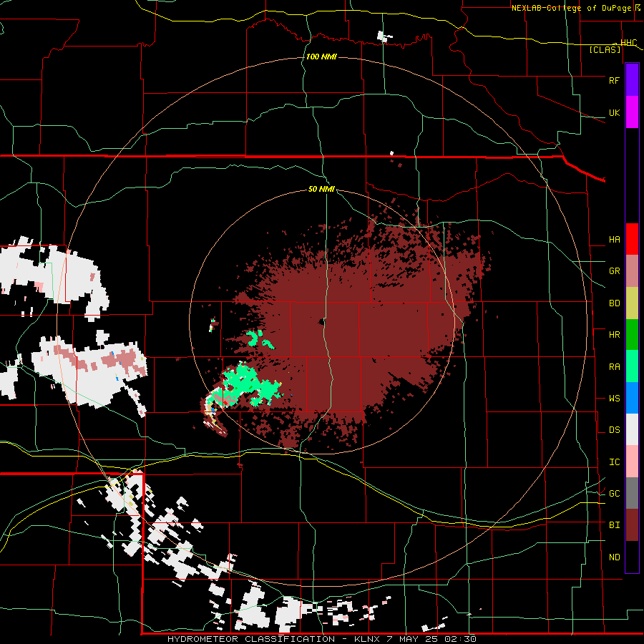
Task: Click the GC legend label
Action: coord(614,494)
